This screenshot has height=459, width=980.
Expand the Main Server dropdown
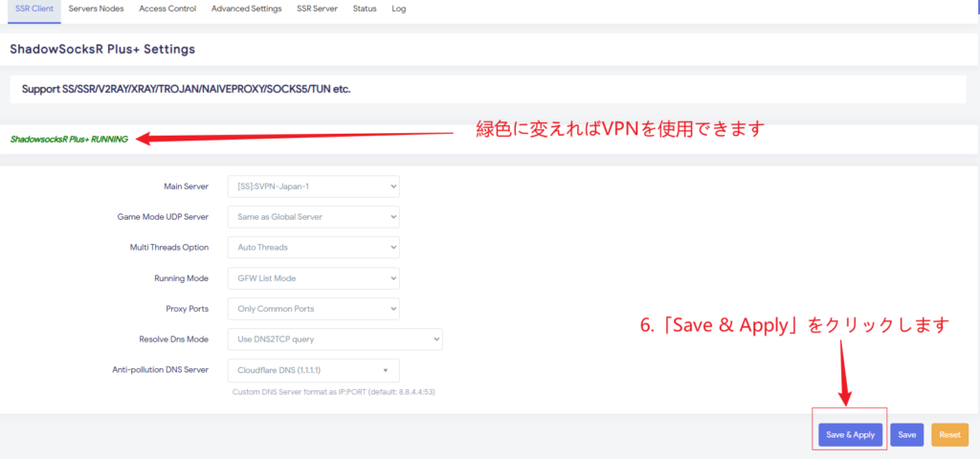click(x=313, y=186)
